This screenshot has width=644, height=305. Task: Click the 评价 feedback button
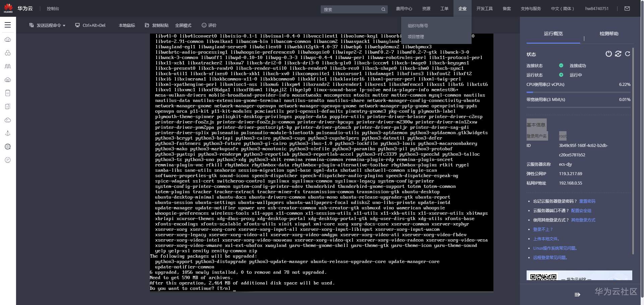pos(209,25)
